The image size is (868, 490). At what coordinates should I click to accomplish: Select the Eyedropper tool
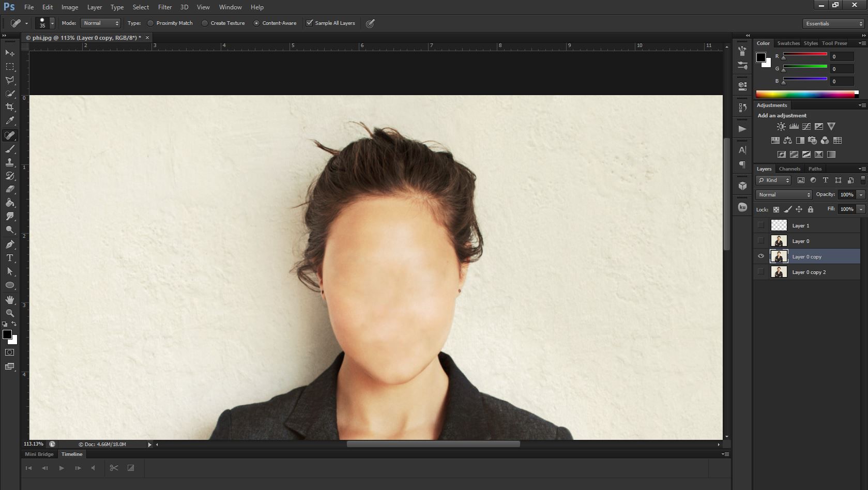click(x=9, y=120)
